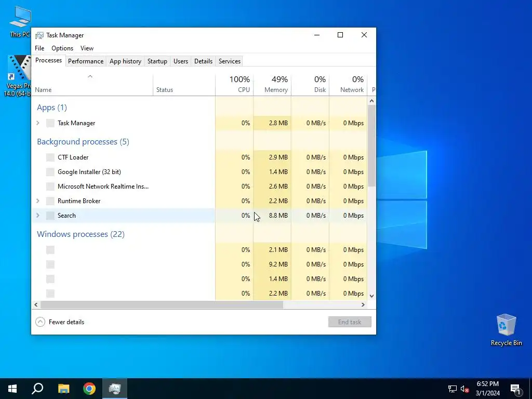Click the Windows processes (22) header
The width and height of the screenshot is (532, 399).
tap(81, 234)
